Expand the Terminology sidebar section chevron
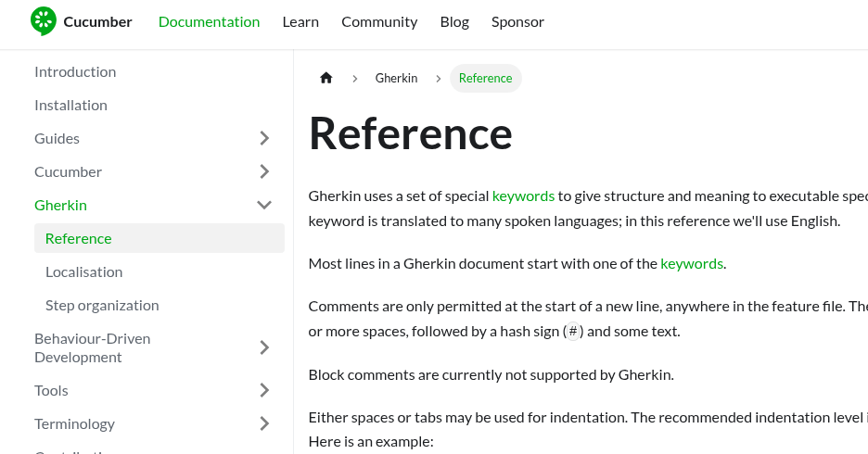 click(264, 423)
